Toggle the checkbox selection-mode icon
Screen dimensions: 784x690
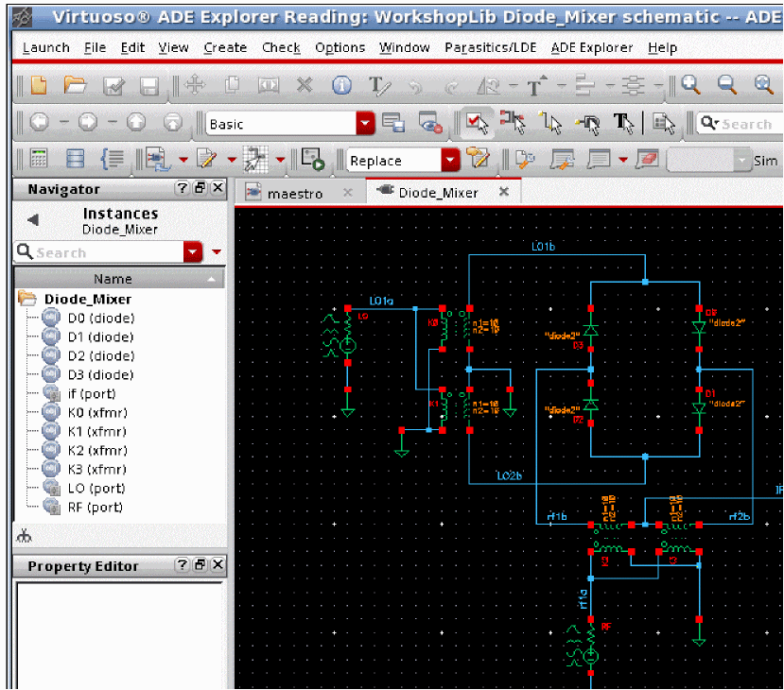click(x=476, y=123)
